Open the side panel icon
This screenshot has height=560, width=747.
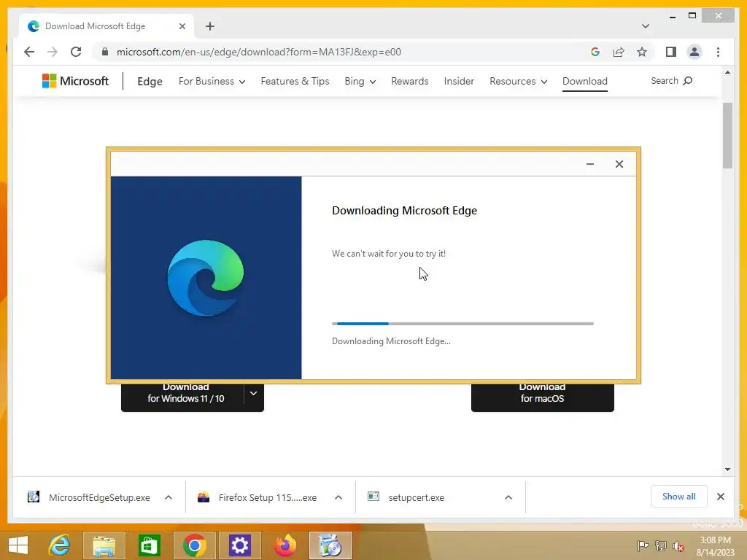click(671, 52)
